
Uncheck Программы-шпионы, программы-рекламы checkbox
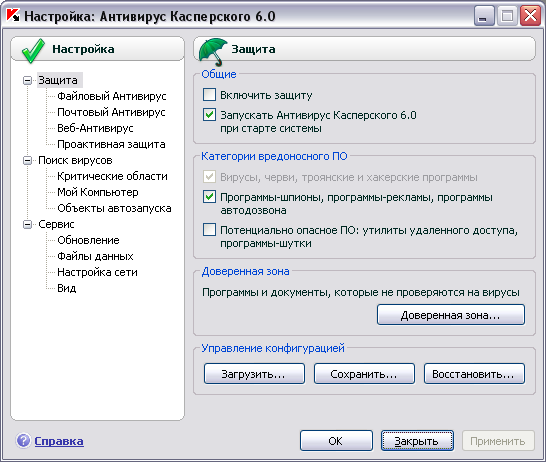[209, 197]
